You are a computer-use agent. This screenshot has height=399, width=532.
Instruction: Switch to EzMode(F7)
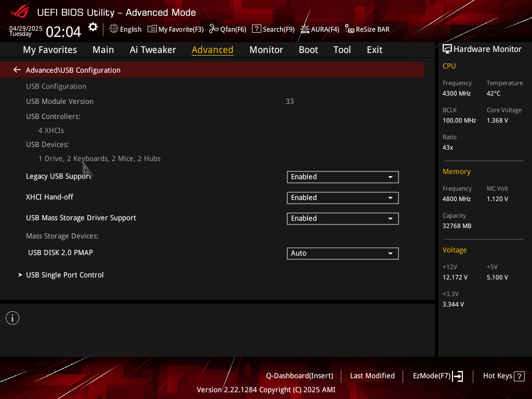[438, 376]
